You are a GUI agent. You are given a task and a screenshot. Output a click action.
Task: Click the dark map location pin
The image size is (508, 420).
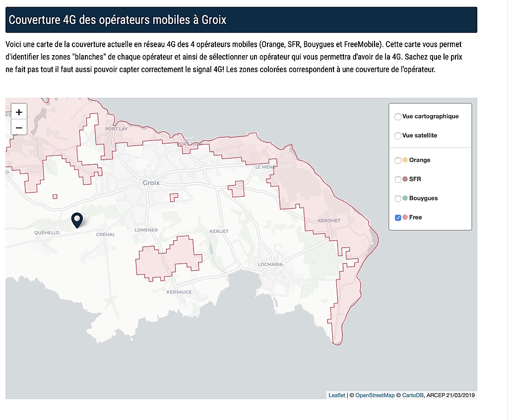(x=77, y=220)
